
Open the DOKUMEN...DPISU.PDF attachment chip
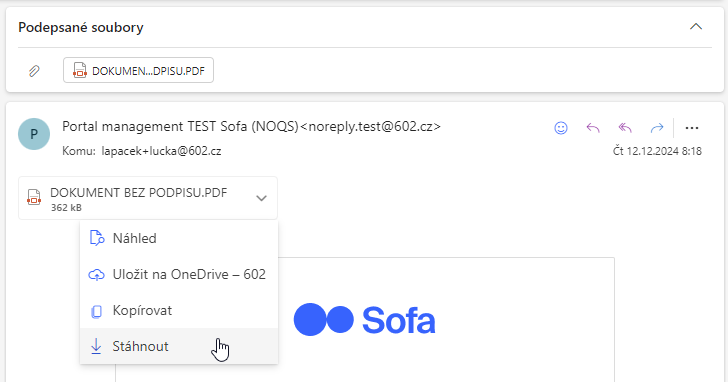point(138,70)
